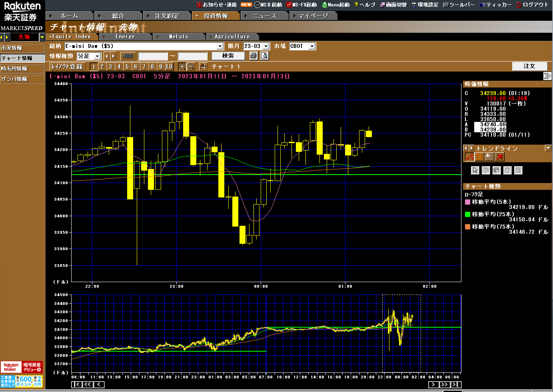The image size is (553, 392).
Task: Click the レイアウト登録 button
Action: point(67,67)
